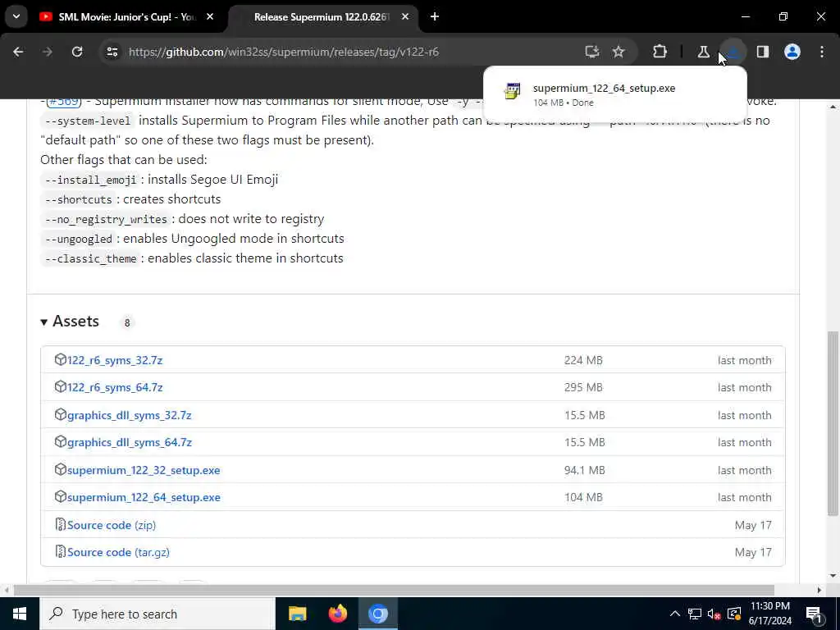Screen dimensions: 840x630
Task: Download Source code (zip)
Action: pos(112,525)
